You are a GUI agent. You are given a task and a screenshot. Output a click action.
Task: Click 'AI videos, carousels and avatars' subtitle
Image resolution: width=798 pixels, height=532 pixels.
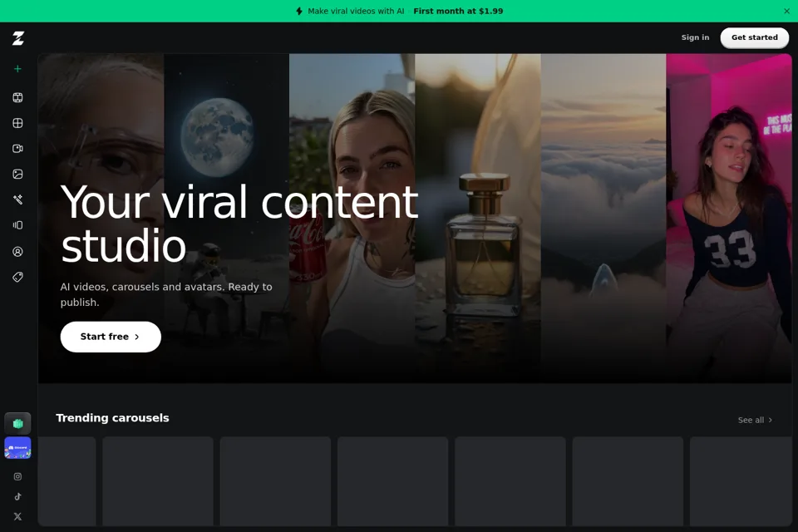(x=166, y=294)
